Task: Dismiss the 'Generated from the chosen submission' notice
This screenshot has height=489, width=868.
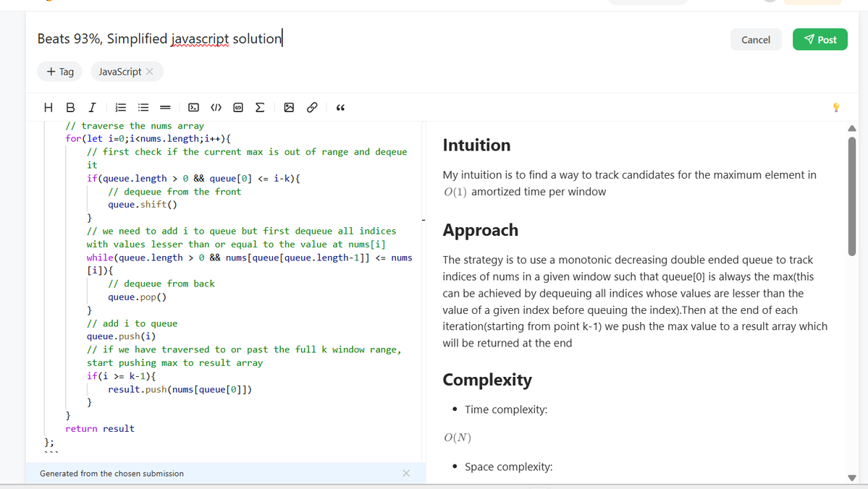Action: (406, 473)
